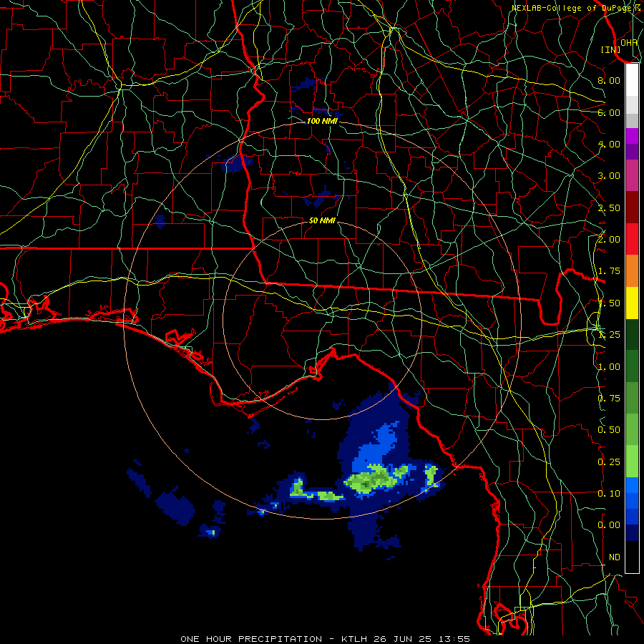Select the black ND swatch at scale bottom

(x=632, y=557)
